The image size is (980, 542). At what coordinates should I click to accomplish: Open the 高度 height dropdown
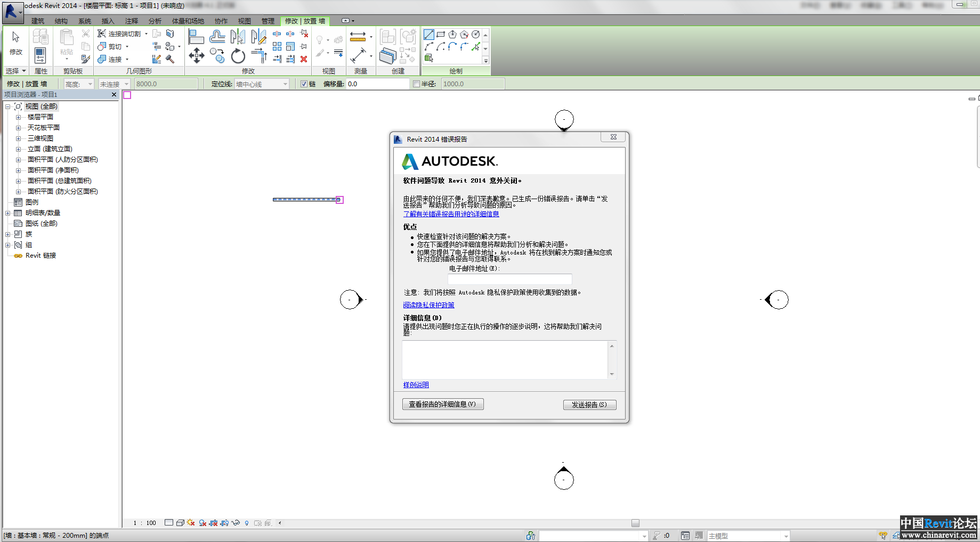(79, 84)
